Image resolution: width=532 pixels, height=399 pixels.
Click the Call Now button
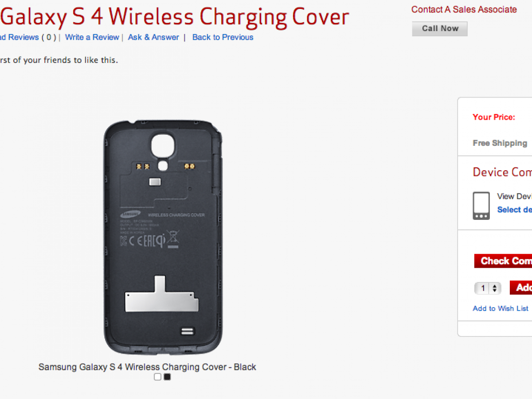click(440, 28)
